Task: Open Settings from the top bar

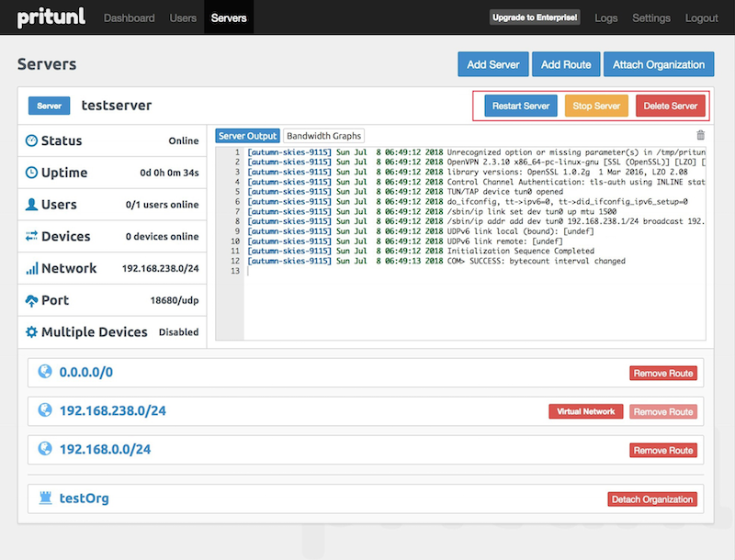Action: click(651, 17)
